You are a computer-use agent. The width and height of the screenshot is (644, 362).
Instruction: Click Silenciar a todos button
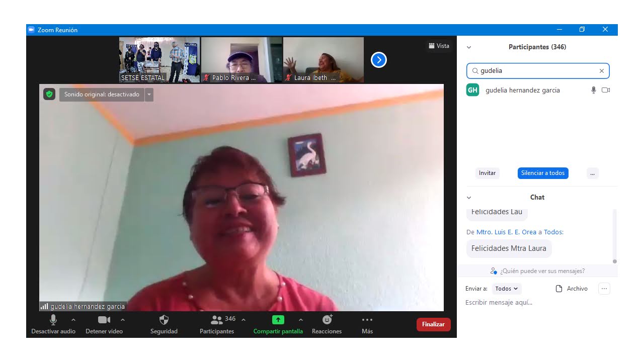[543, 173]
